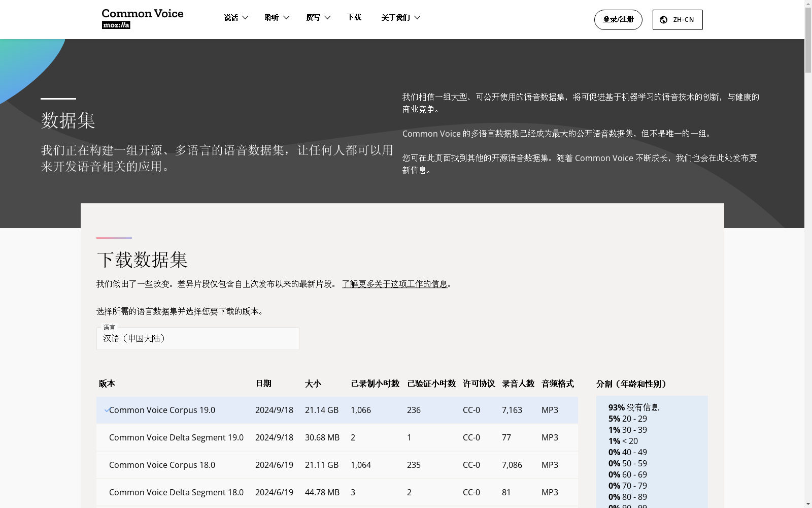Click the 1,066 recorded hours cell
Image resolution: width=812 pixels, height=508 pixels.
point(361,410)
